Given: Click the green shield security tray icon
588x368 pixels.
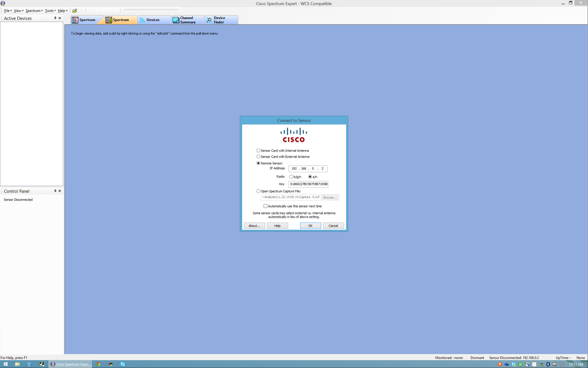Looking at the screenshot, I should tap(520, 364).
